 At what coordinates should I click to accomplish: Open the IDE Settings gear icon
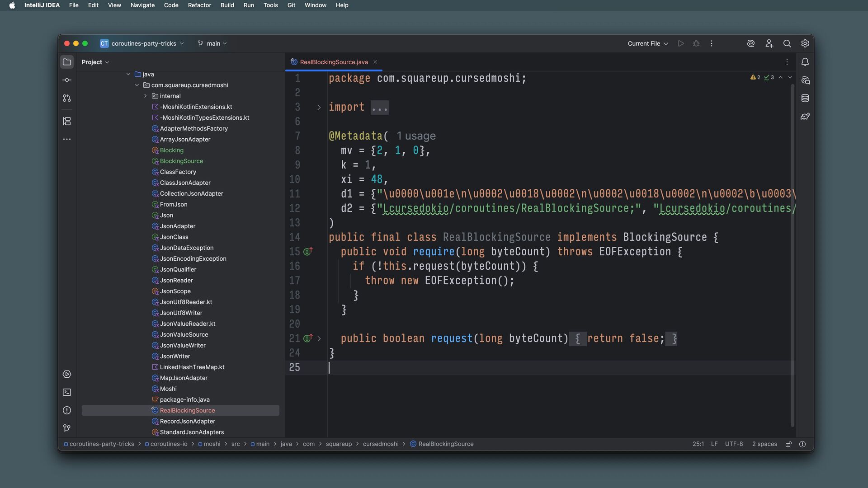pyautogui.click(x=805, y=43)
